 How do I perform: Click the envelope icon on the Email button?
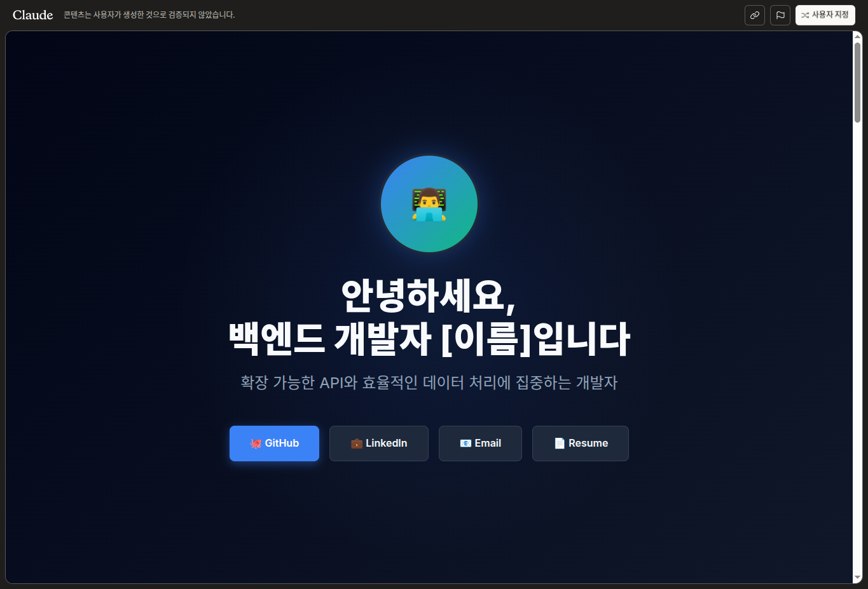[465, 443]
